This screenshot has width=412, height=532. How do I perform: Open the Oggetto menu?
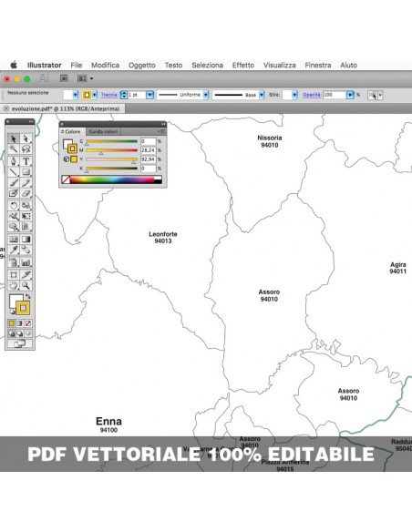click(x=142, y=66)
